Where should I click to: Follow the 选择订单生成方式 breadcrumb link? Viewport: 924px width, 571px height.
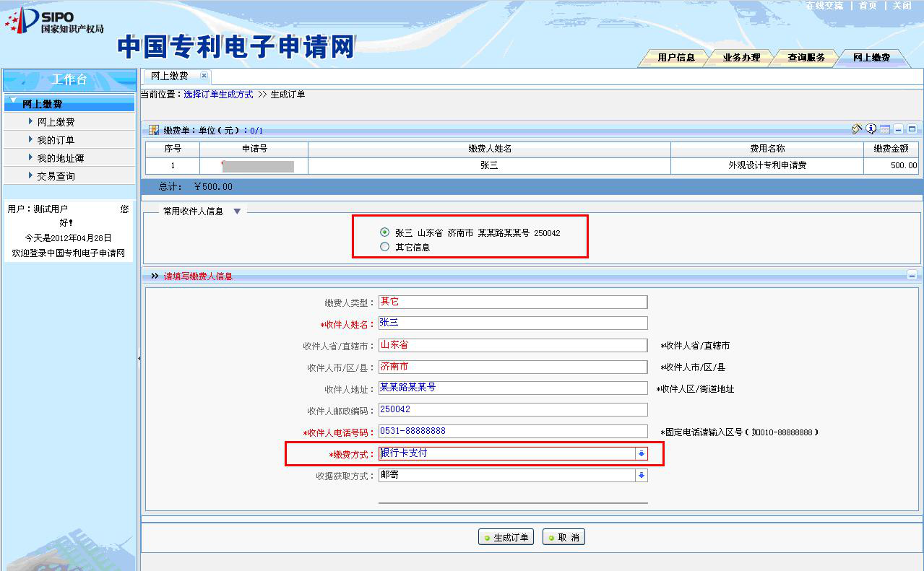[218, 95]
